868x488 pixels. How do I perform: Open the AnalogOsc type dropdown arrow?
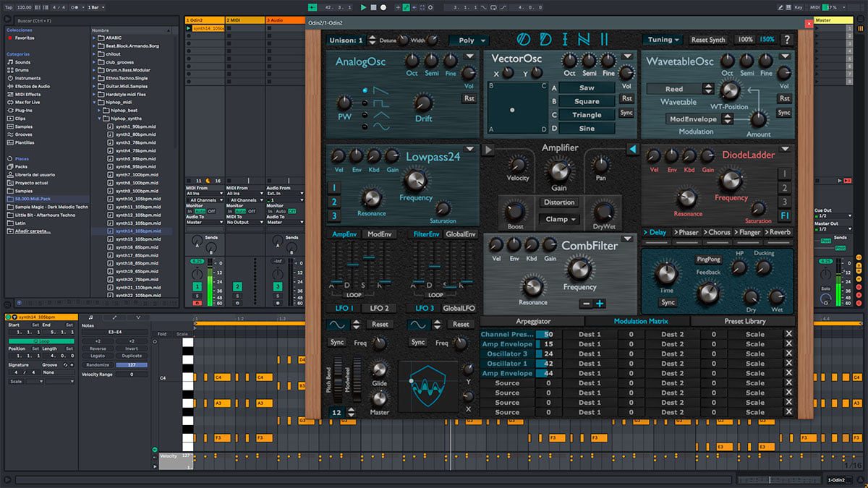469,56
